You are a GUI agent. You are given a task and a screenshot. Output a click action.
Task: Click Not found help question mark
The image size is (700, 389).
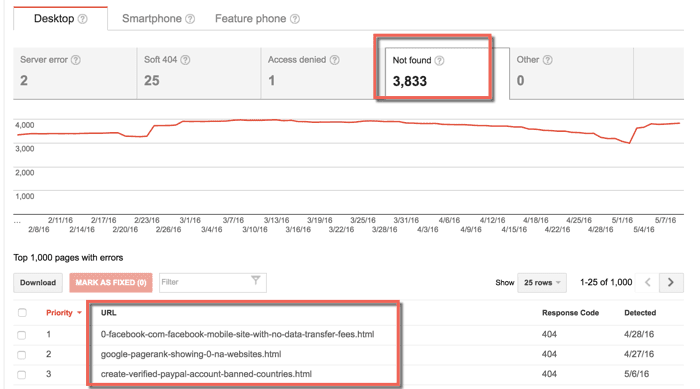439,61
